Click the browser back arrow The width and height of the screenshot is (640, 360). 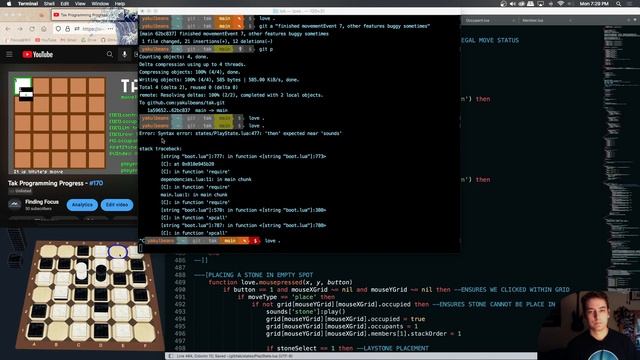[8, 29]
